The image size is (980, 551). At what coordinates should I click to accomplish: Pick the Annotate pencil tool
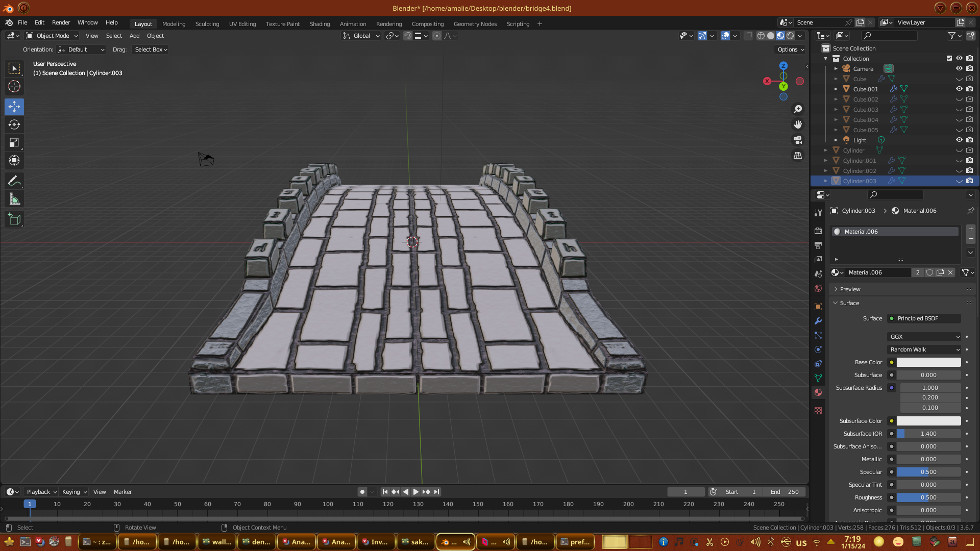[14, 181]
